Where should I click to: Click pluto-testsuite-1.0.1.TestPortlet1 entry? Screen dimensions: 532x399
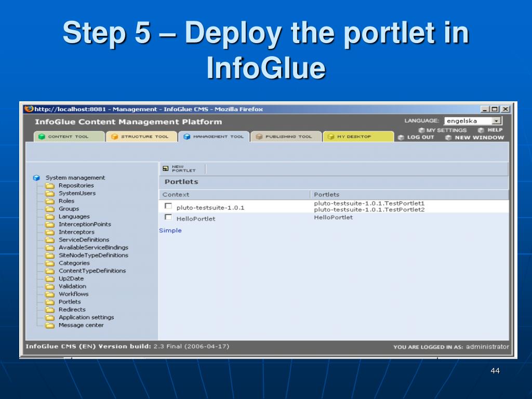369,203
